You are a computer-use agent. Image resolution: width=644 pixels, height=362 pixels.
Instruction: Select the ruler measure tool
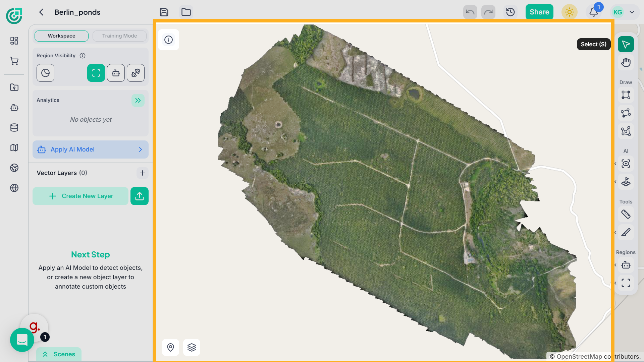coord(626,214)
